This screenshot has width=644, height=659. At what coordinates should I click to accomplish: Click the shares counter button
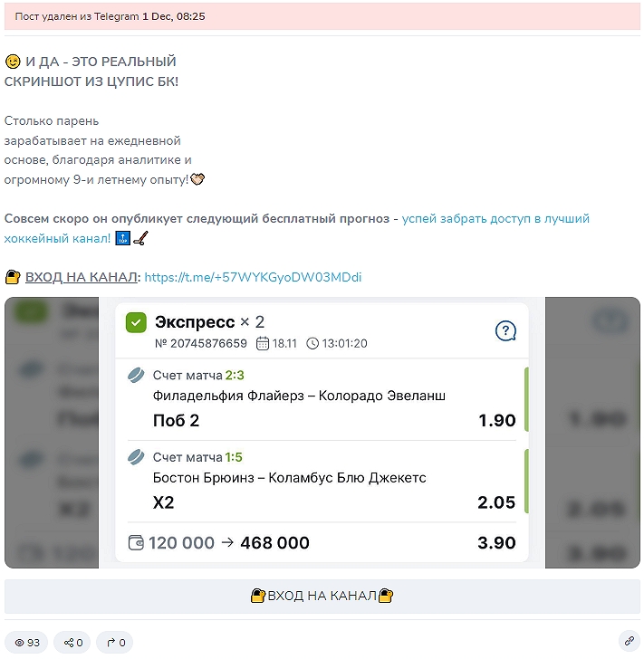(72, 642)
